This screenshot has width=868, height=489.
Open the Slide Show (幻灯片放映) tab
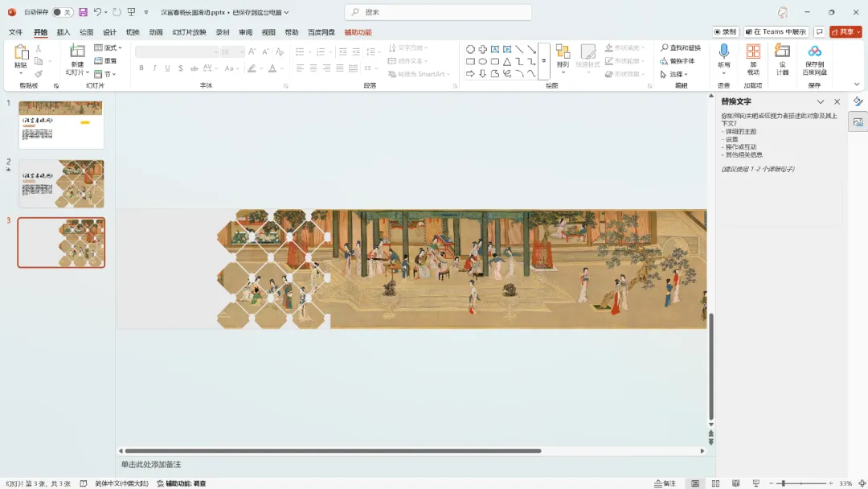pyautogui.click(x=190, y=32)
